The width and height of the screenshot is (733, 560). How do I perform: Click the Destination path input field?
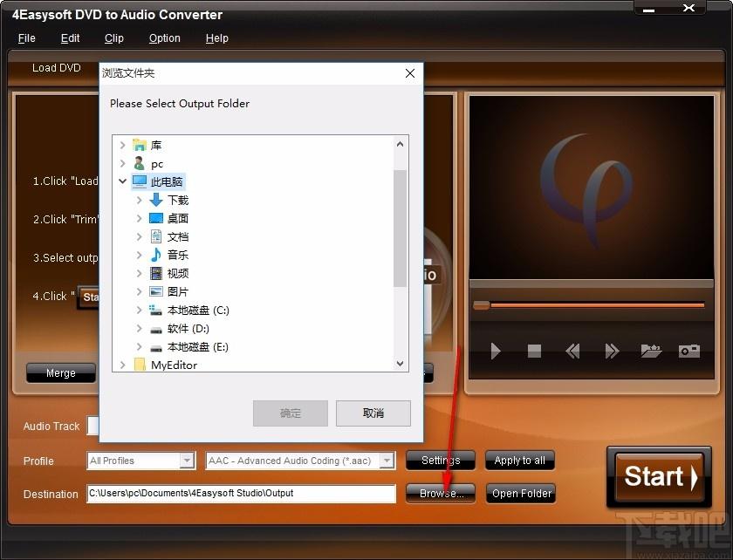pyautogui.click(x=241, y=493)
